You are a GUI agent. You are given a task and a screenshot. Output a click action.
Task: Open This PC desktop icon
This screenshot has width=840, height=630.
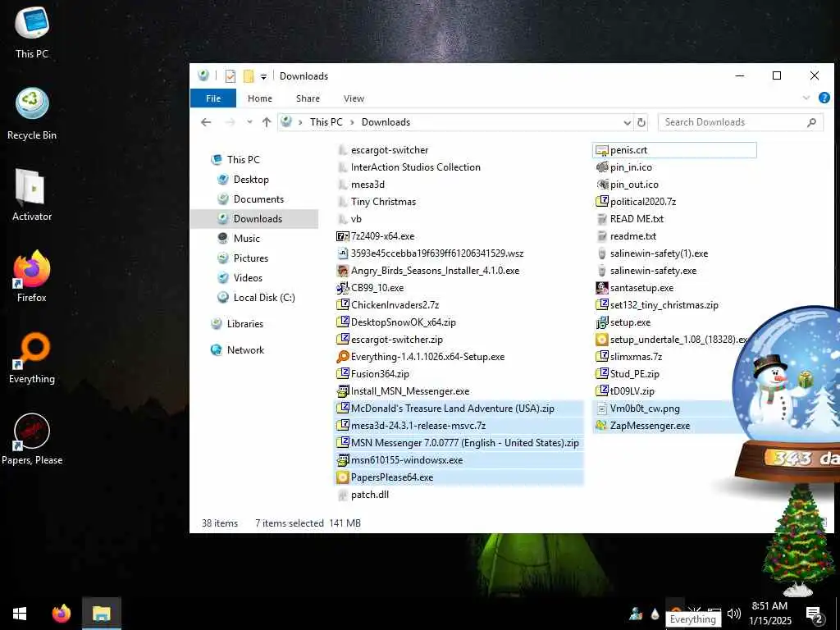point(32,32)
